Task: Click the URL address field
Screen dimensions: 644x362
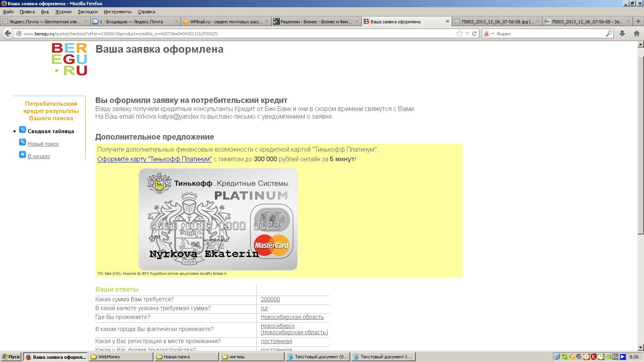Action: tap(237, 34)
